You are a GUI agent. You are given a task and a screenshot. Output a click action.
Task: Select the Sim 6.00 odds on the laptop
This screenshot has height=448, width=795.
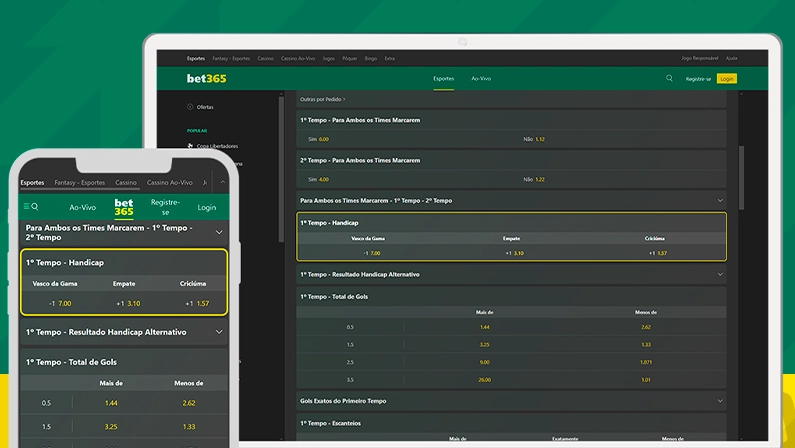point(318,139)
